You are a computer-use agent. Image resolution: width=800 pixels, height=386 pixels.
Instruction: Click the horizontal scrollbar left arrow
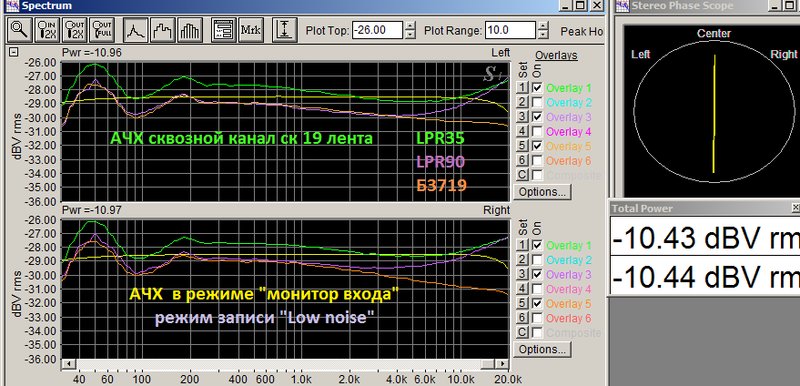pyautogui.click(x=68, y=364)
